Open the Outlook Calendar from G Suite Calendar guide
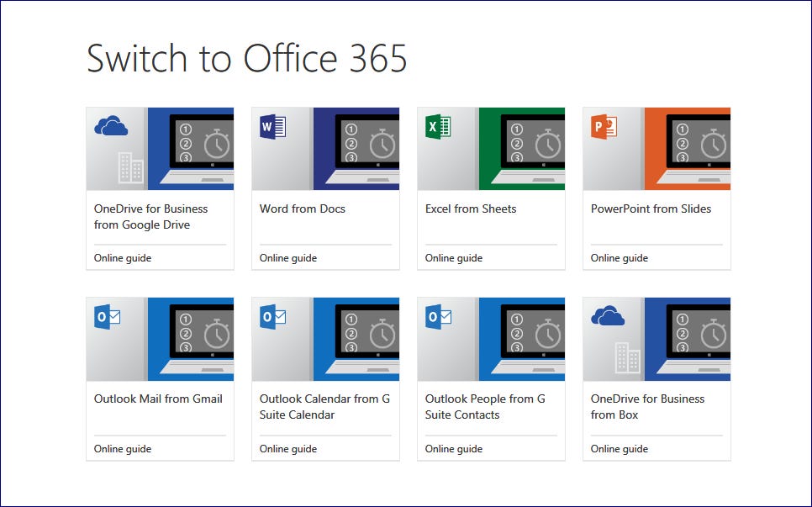Screen dimensions: 812x507 [288, 448]
